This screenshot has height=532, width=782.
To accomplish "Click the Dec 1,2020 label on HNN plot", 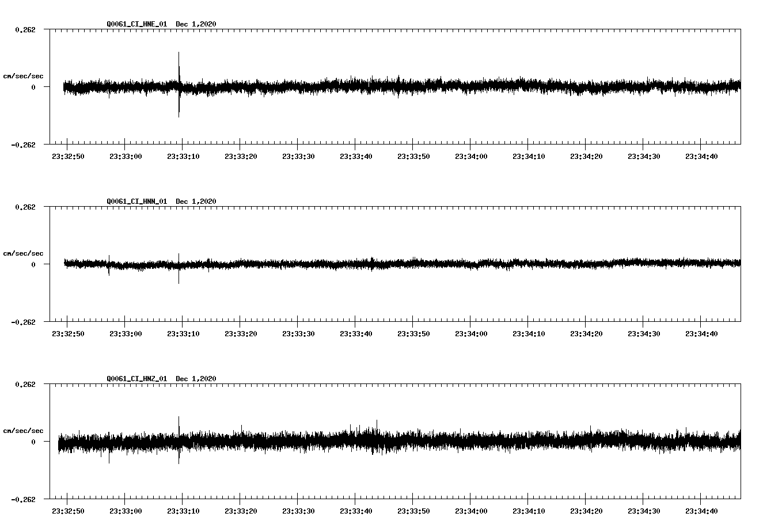I will click(196, 201).
